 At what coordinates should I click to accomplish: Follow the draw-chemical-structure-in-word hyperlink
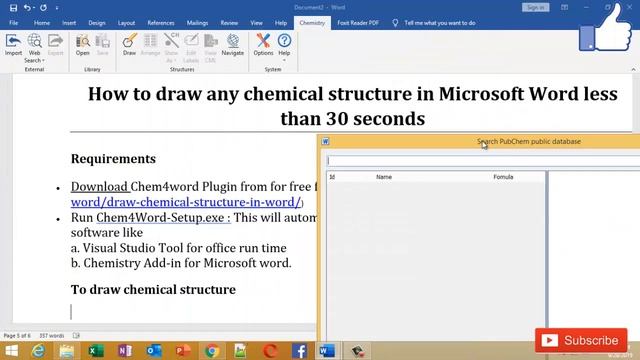(186, 202)
